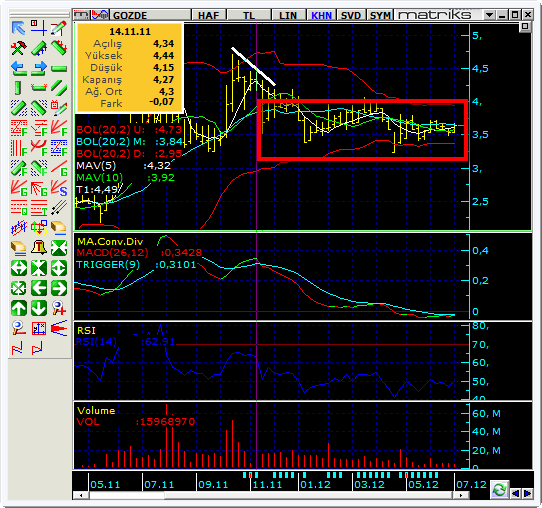Screen dimensions: 542x508
Task: Click the yellow alarm bell icon
Action: click(39, 247)
